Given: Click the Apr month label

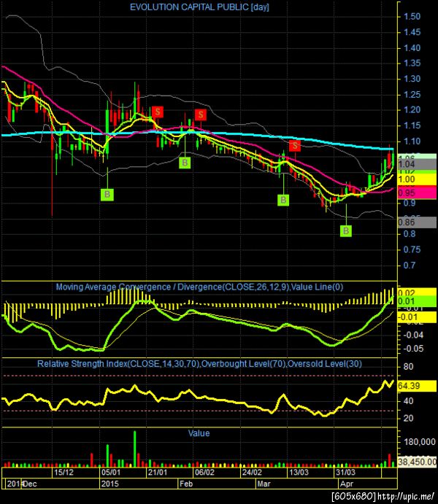Looking at the screenshot, I should pos(347,484).
